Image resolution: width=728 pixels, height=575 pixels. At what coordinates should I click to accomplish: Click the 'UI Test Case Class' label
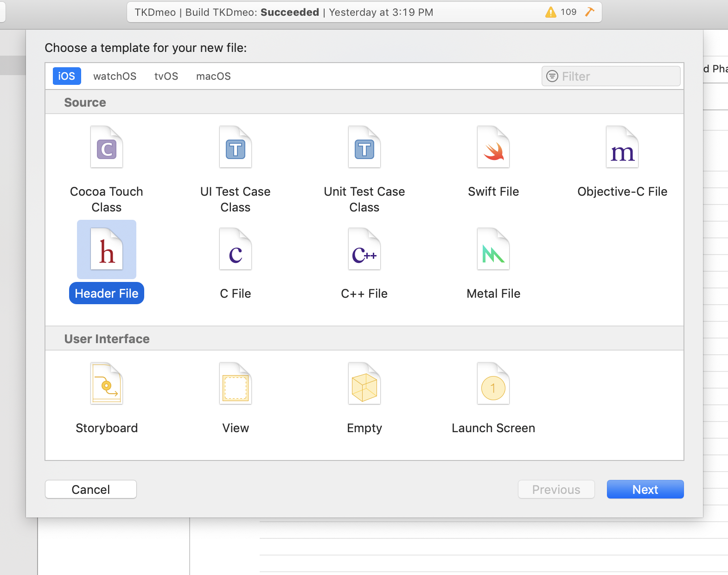point(236,199)
